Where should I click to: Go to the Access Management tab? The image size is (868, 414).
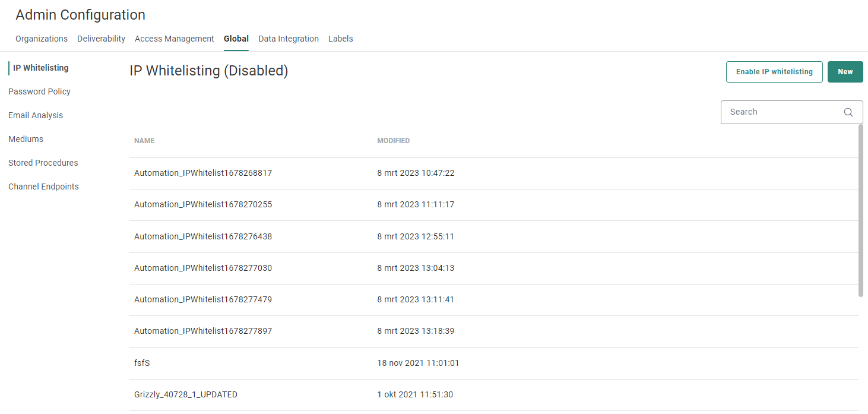tap(174, 39)
